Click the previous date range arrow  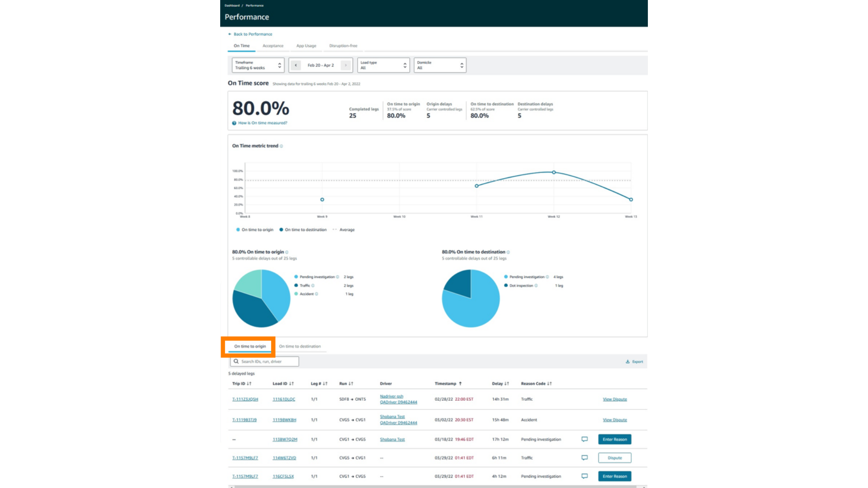[296, 65]
